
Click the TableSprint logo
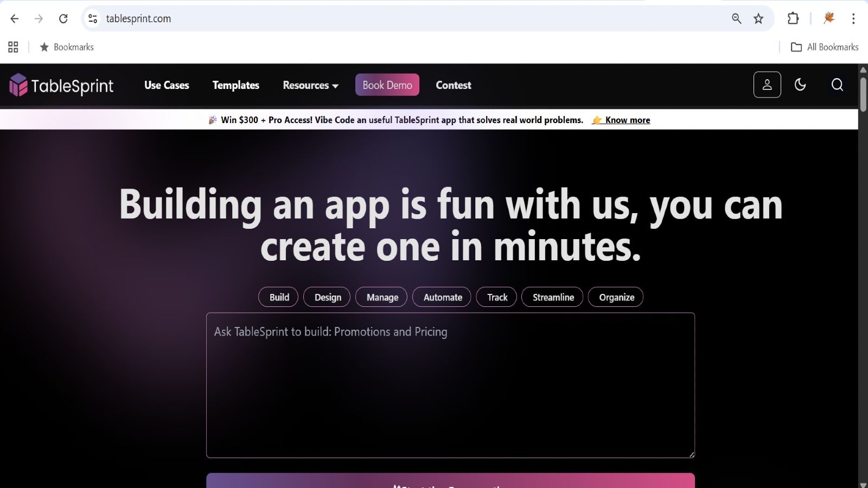coord(61,85)
